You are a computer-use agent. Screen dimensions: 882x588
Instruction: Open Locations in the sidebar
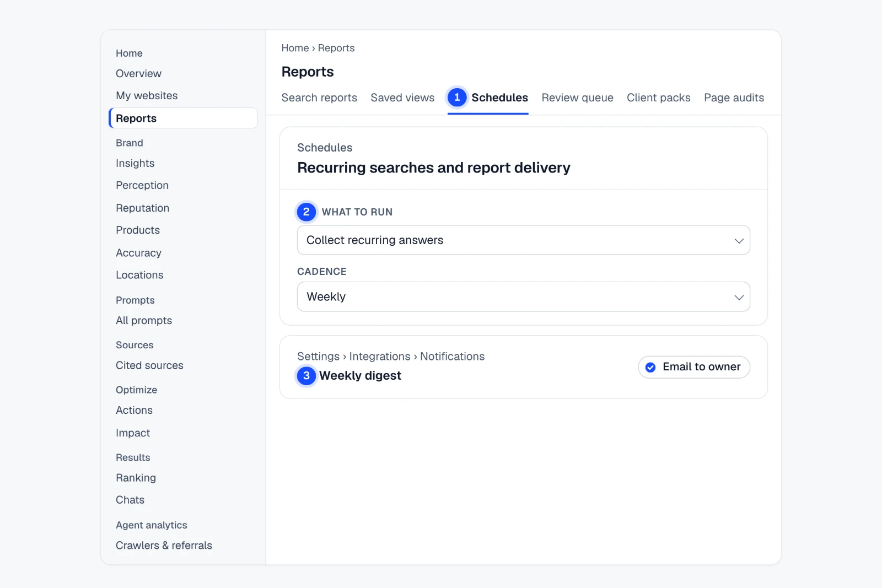[139, 275]
